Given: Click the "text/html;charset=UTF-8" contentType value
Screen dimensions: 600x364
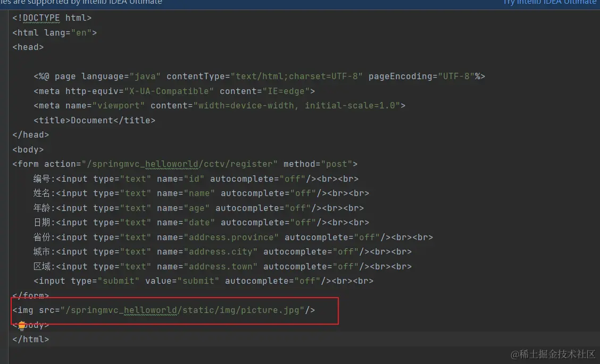Looking at the screenshot, I should [297, 77].
